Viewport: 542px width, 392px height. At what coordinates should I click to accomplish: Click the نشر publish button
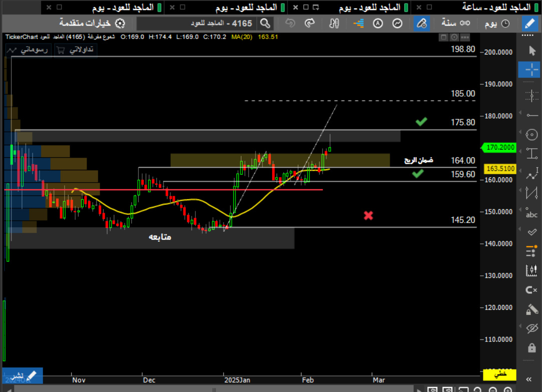[23, 375]
